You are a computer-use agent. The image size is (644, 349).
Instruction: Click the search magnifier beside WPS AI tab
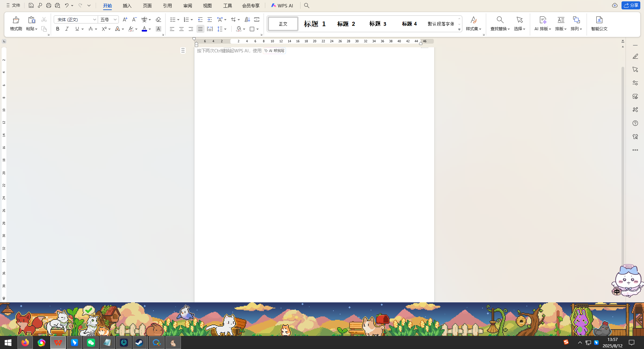tap(307, 5)
